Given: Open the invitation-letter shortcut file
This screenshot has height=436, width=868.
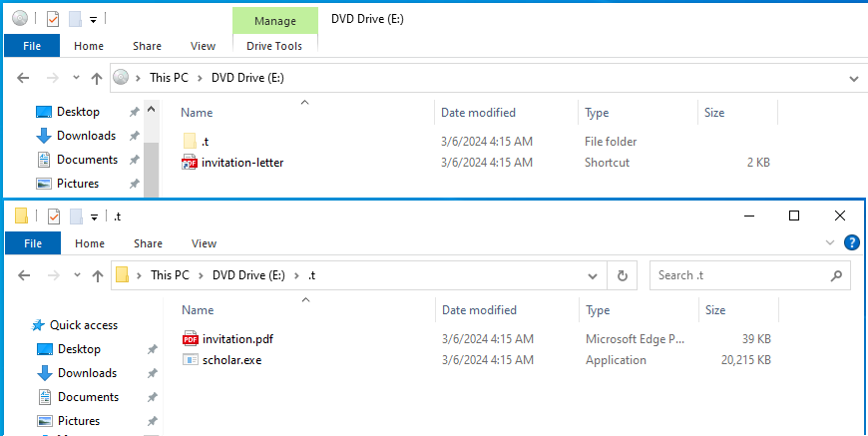Looking at the screenshot, I should click(x=242, y=163).
